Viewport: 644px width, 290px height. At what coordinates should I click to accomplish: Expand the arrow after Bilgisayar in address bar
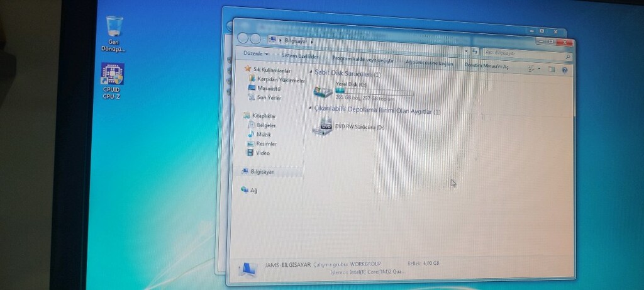[x=312, y=41]
